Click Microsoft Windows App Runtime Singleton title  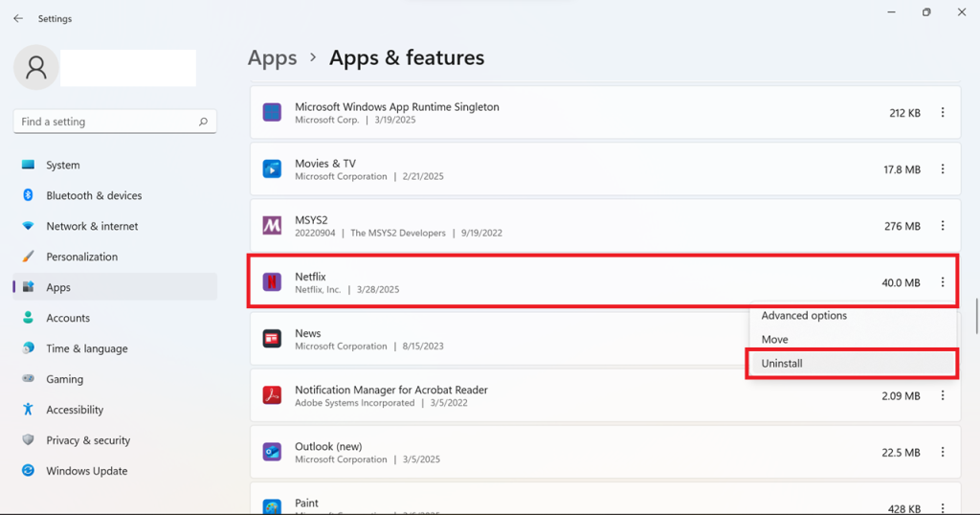click(x=397, y=107)
